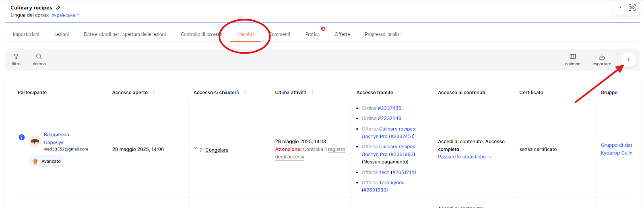The image size is (644, 208).
Task: Open the filtro funnel icon
Action: click(16, 57)
